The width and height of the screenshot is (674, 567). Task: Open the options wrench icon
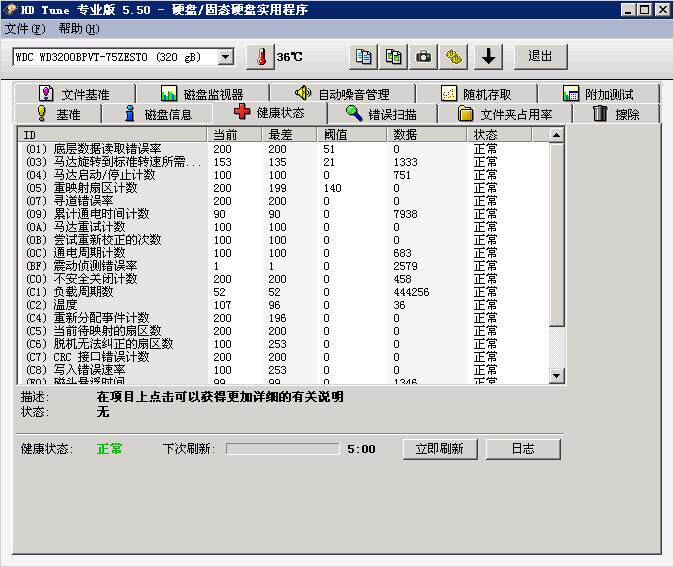(453, 57)
